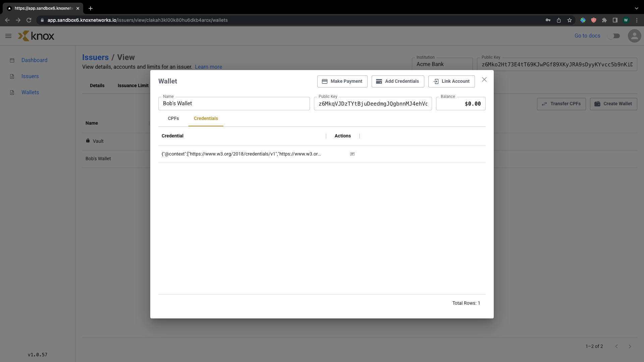The image size is (644, 362).
Task: Open the browser extensions puzzle icon
Action: (x=604, y=20)
